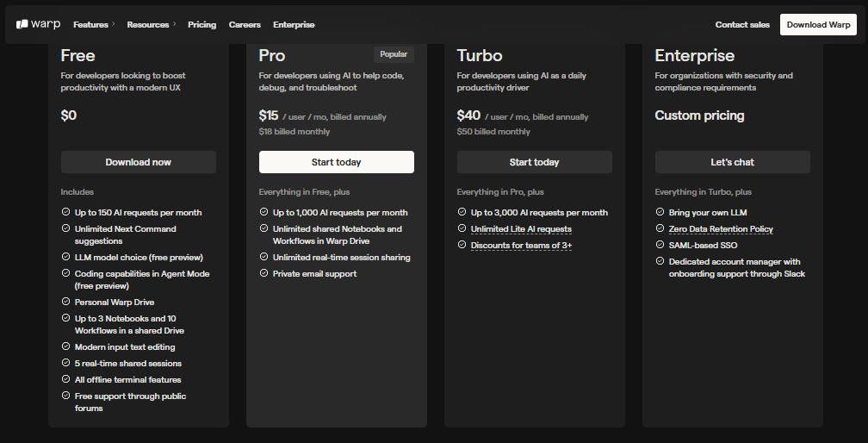The height and width of the screenshot is (443, 868).
Task: Click check icon beside SAML-based SSO
Action: 660,244
